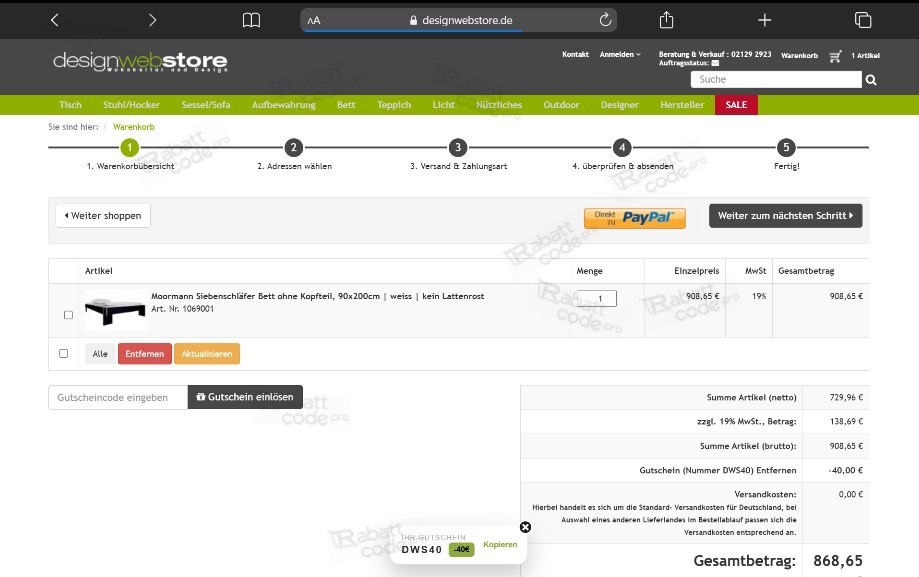Open the Warenkorb header link
Screen dimensions: 919x577
click(799, 56)
